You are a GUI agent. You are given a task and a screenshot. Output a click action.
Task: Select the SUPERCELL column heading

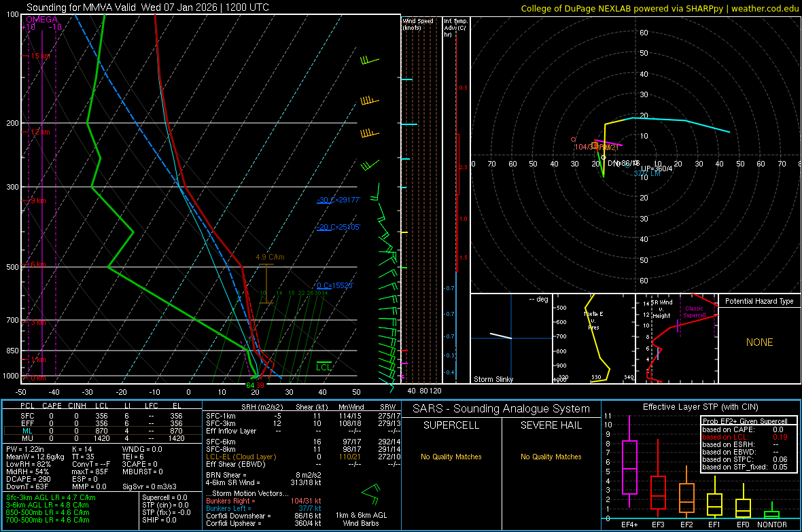pos(451,425)
